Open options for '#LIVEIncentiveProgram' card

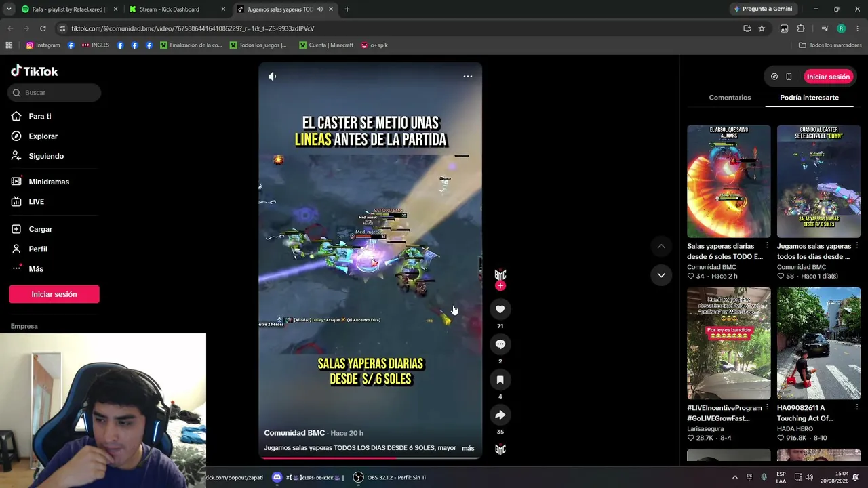(x=767, y=408)
